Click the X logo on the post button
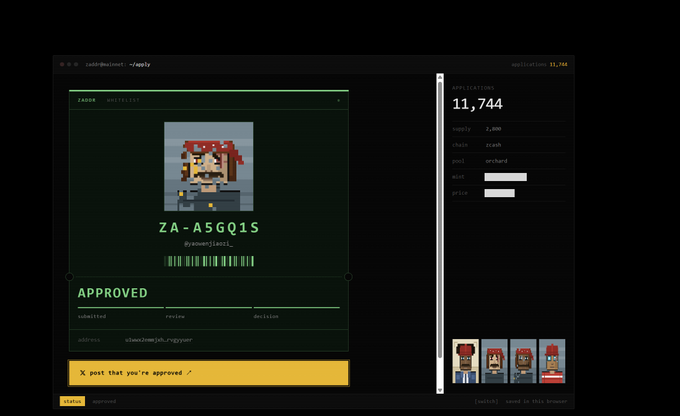Screen dimensions: 680x416 tap(82, 373)
